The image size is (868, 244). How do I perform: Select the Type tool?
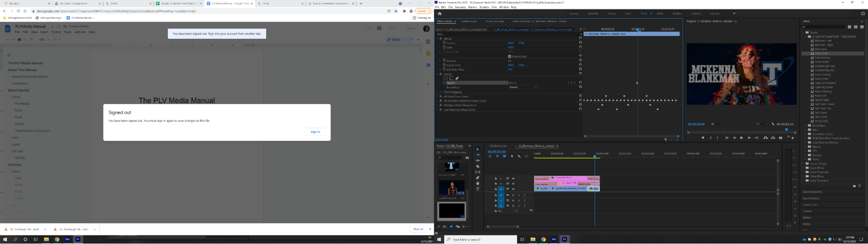pyautogui.click(x=478, y=189)
